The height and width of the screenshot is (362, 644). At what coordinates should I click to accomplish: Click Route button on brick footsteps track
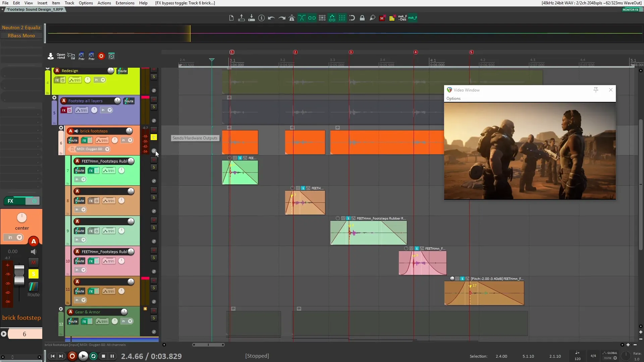73,140
